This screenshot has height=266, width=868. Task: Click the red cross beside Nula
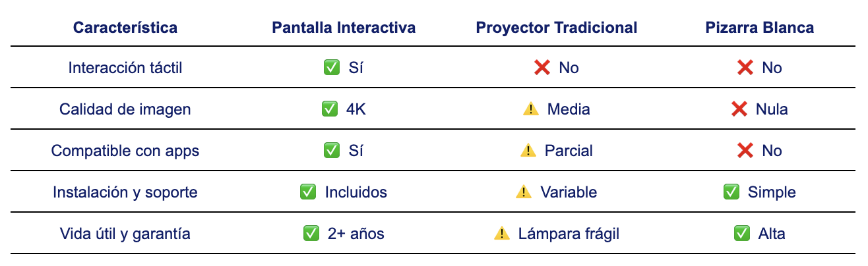739,109
